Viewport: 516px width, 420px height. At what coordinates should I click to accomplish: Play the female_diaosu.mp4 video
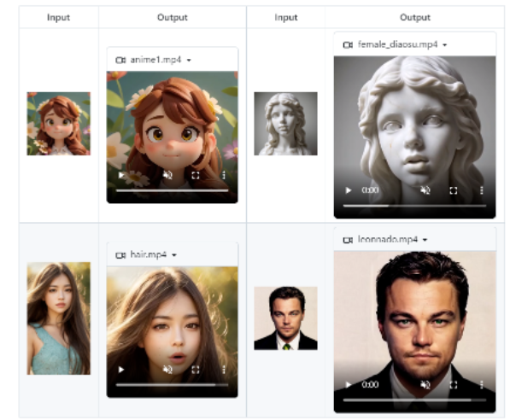tap(348, 190)
